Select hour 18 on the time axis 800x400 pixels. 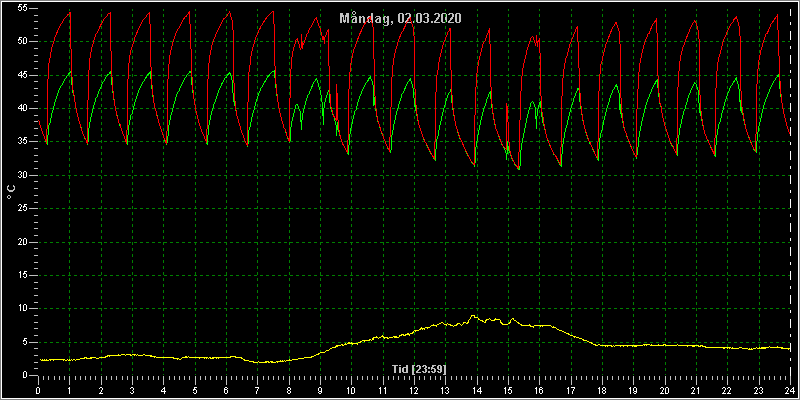point(602,391)
